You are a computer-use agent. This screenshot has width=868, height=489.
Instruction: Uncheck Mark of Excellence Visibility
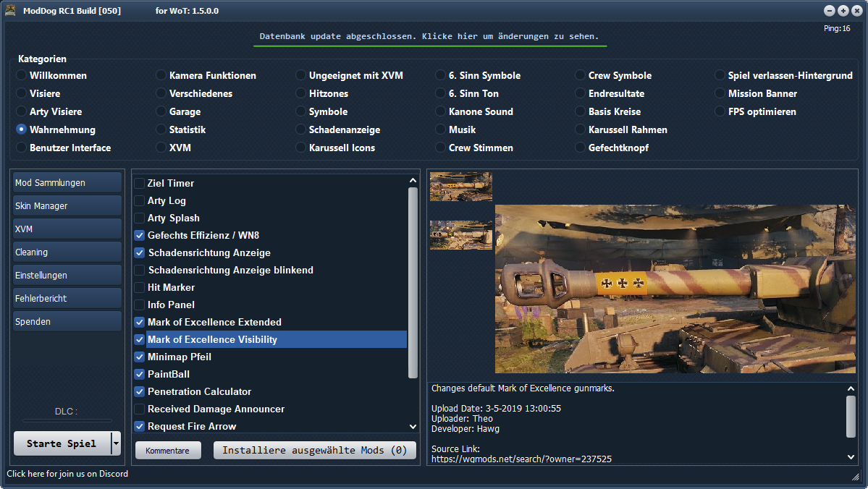pyautogui.click(x=140, y=340)
